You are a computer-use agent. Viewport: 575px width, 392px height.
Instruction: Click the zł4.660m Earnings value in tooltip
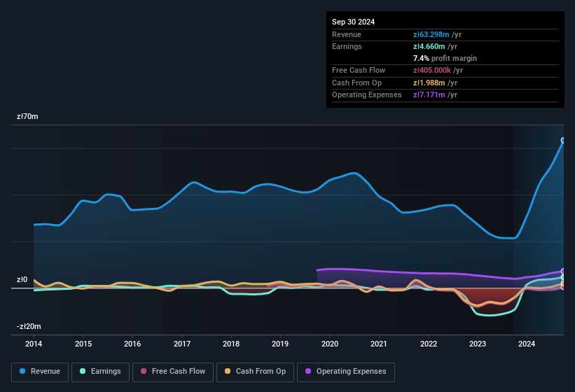[429, 46]
